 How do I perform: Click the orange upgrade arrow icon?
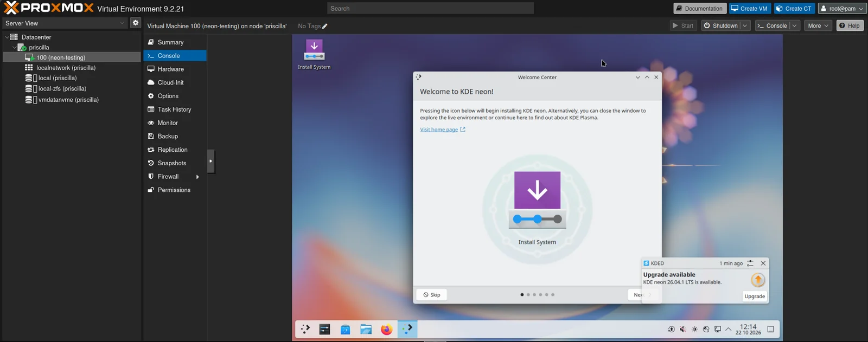tap(758, 280)
